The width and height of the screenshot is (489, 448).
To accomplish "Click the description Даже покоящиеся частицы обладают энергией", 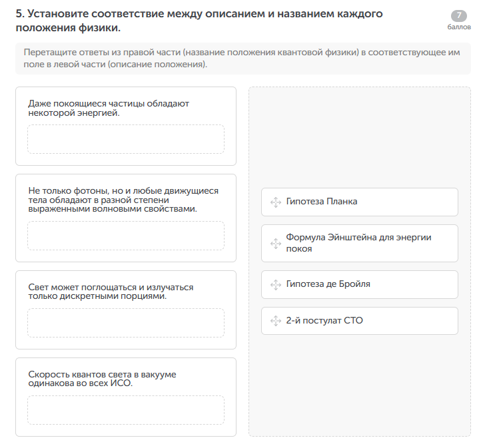I will click(x=109, y=108).
